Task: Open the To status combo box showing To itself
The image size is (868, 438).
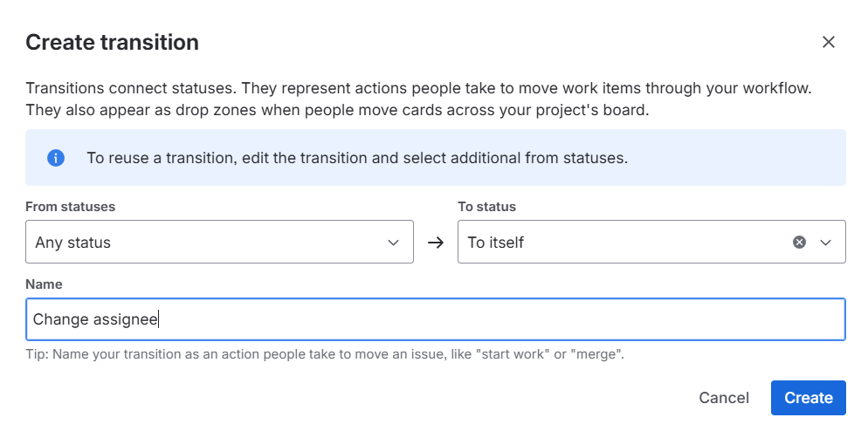Action: click(651, 243)
